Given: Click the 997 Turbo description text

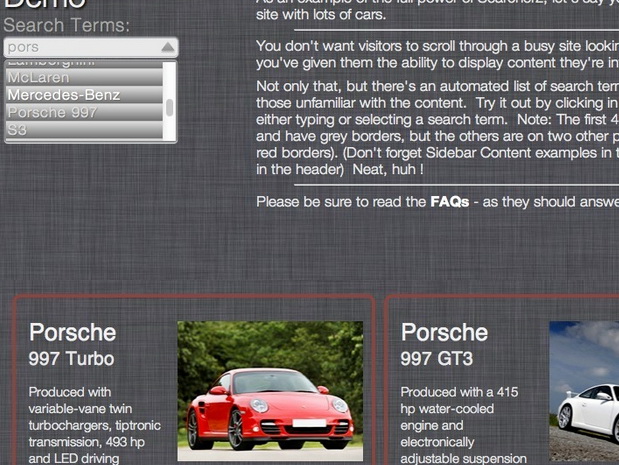Looking at the screenshot, I should click(x=95, y=426).
